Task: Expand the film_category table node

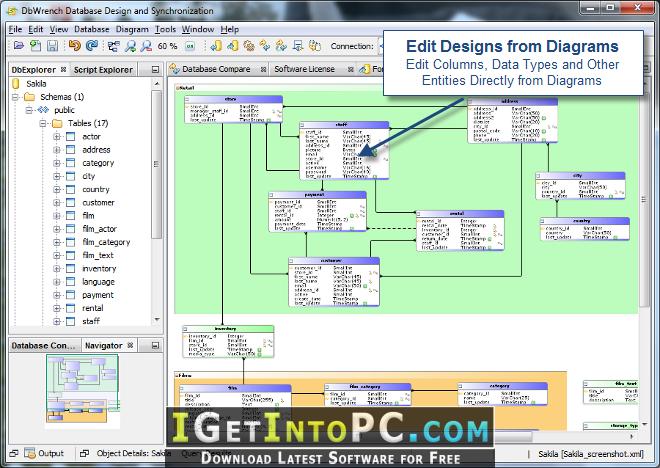Action: tap(57, 242)
